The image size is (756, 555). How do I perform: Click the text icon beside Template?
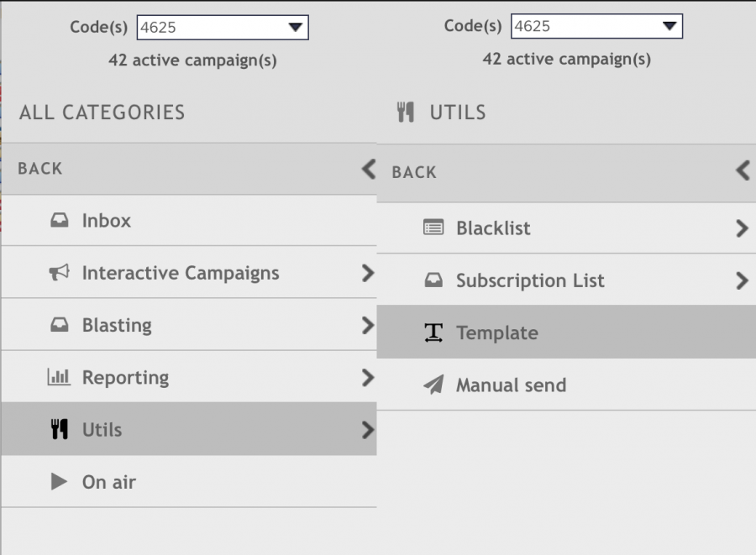[433, 333]
